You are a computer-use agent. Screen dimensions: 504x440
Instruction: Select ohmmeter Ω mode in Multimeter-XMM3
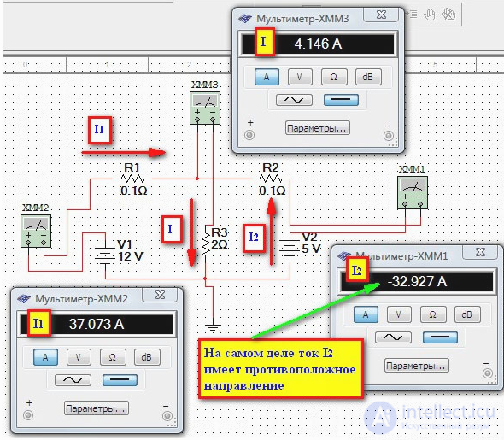(334, 77)
